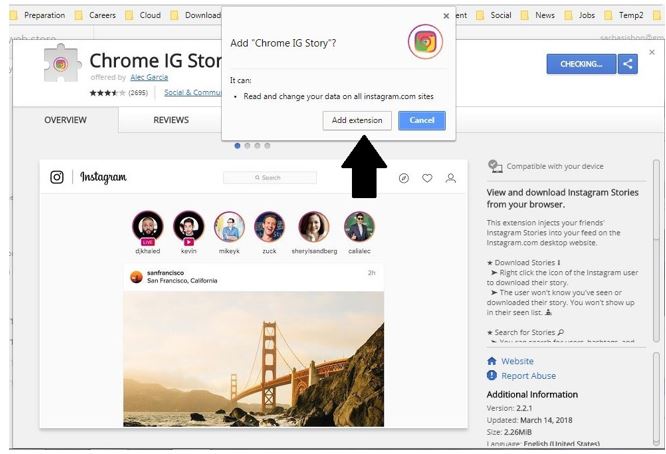The height and width of the screenshot is (454, 666).
Task: Open the News bookmark folder
Action: pyautogui.click(x=538, y=15)
